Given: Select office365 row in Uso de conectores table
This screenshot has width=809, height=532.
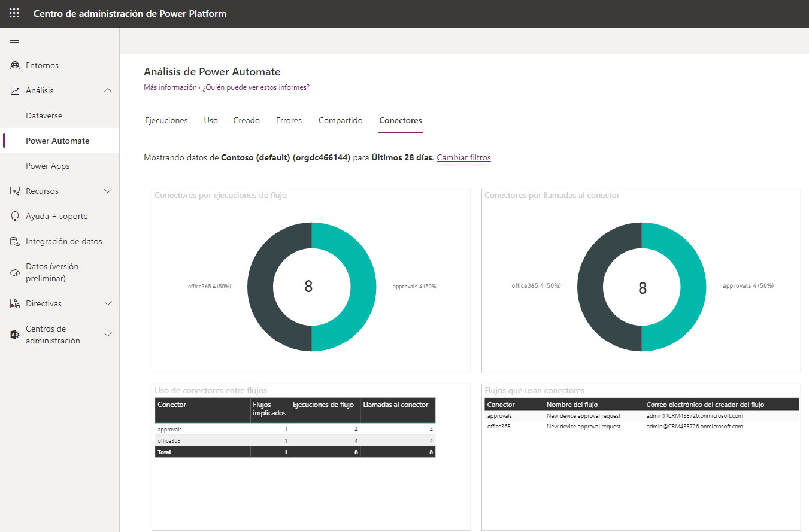Looking at the screenshot, I should coord(295,441).
